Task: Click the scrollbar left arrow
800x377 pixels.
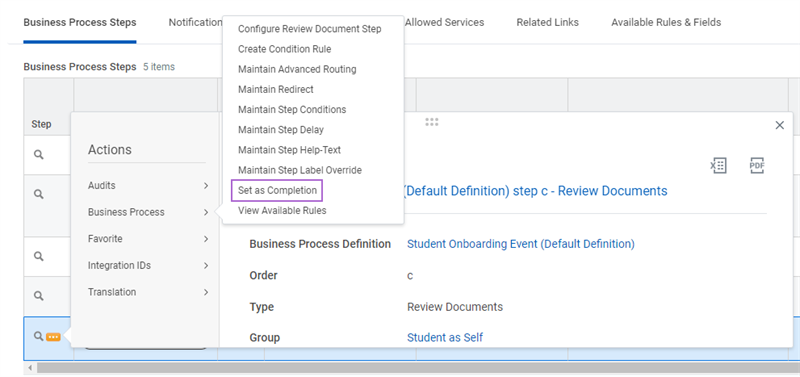Action: 29,368
